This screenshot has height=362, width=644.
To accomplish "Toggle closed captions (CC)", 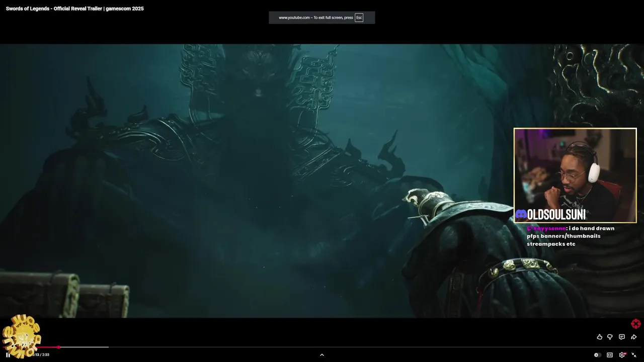I will click(610, 355).
